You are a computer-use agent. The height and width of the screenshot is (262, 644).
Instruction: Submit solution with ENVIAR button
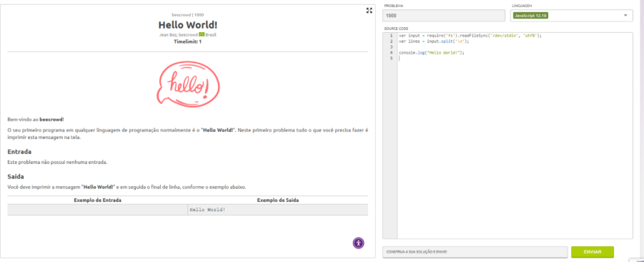593,252
